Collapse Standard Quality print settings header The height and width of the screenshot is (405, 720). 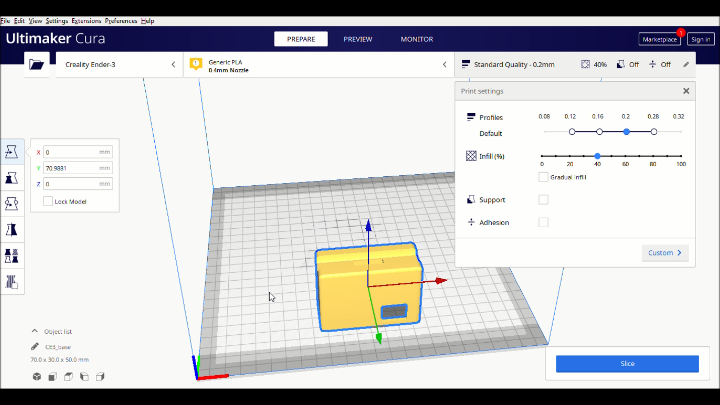click(575, 64)
